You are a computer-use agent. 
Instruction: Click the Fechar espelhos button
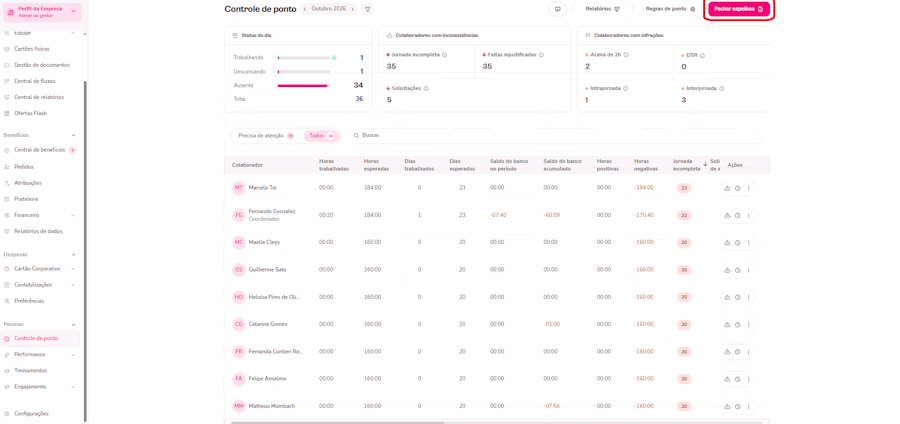[x=739, y=9]
